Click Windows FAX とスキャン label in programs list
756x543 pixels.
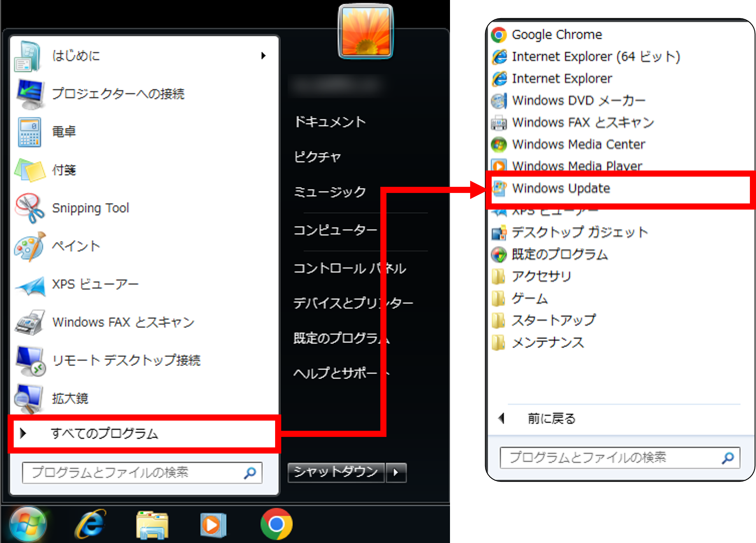pos(583,123)
